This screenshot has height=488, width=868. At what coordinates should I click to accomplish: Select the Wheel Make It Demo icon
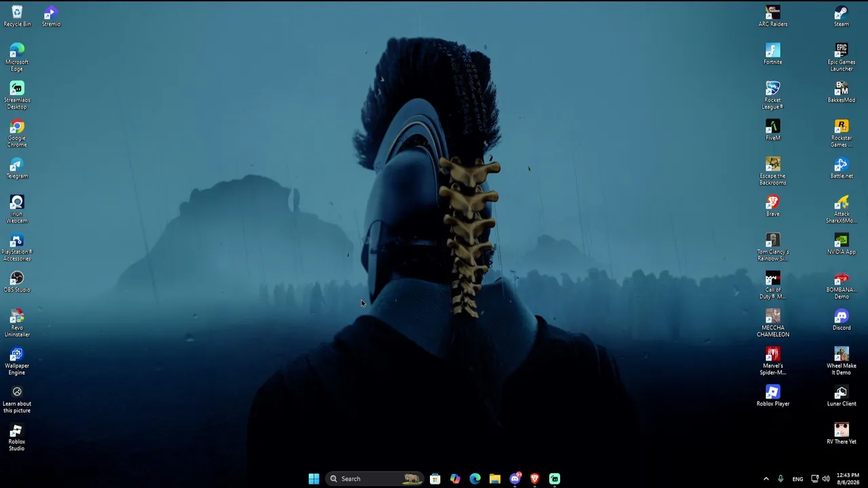(842, 361)
